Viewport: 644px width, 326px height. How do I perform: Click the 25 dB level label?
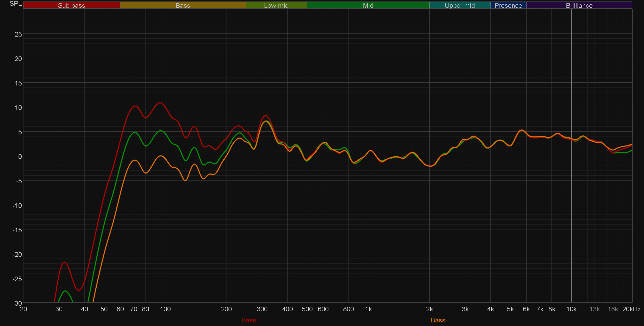18,34
